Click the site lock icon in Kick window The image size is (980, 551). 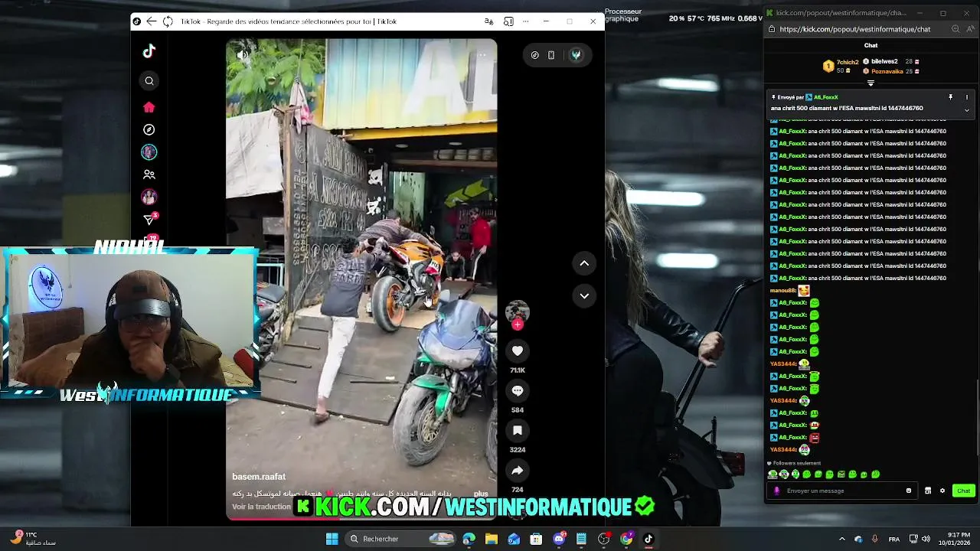point(772,29)
